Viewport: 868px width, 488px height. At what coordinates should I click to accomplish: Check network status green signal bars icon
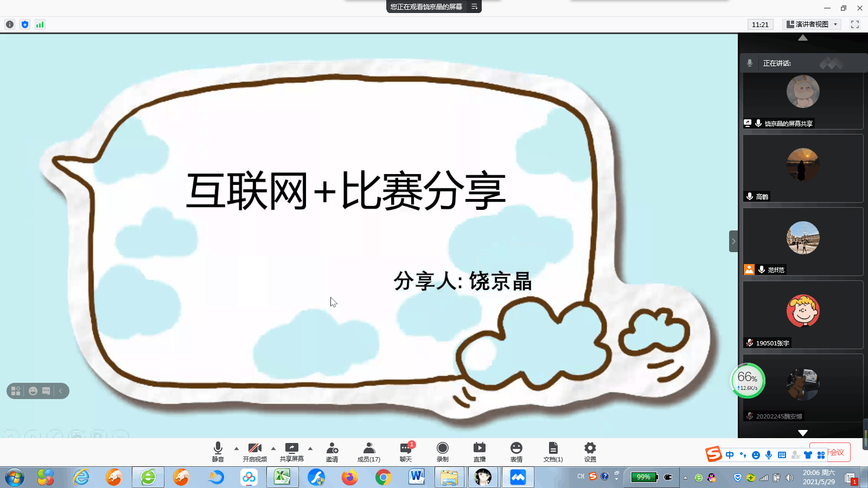point(40,24)
